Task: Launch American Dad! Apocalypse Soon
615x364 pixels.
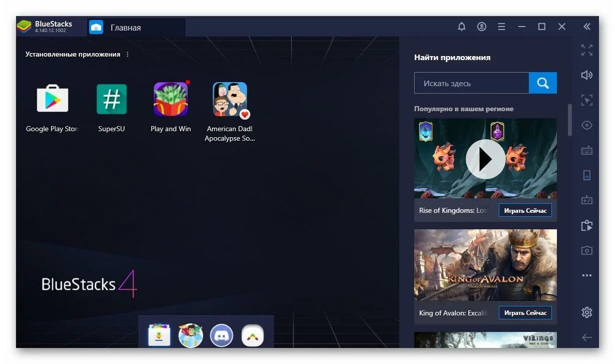Action: (x=230, y=100)
